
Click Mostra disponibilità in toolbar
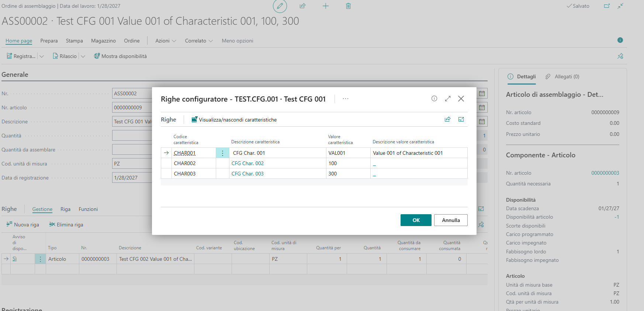tap(120, 56)
